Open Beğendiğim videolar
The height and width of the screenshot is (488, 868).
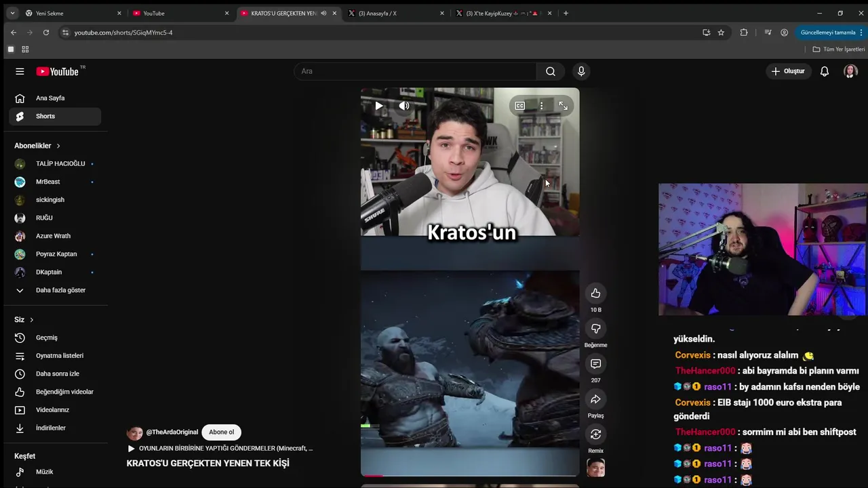(55, 392)
